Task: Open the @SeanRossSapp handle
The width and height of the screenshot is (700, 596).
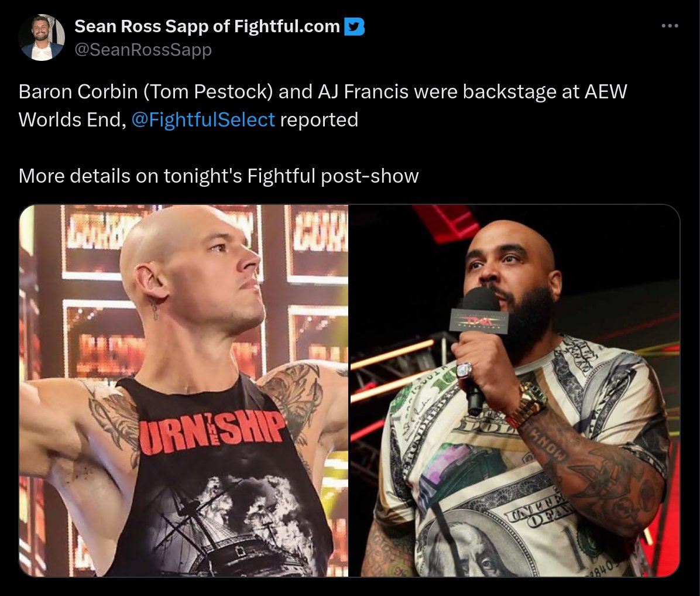Action: pos(143,49)
